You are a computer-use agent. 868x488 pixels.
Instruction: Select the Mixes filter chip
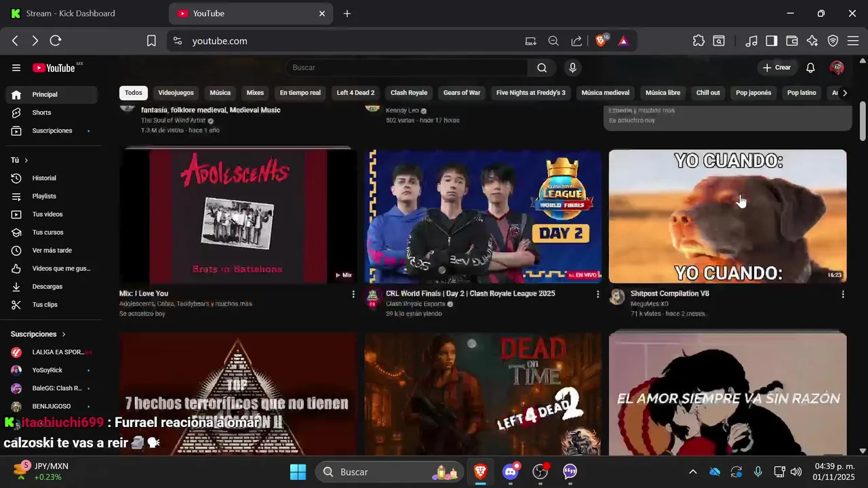(x=255, y=93)
